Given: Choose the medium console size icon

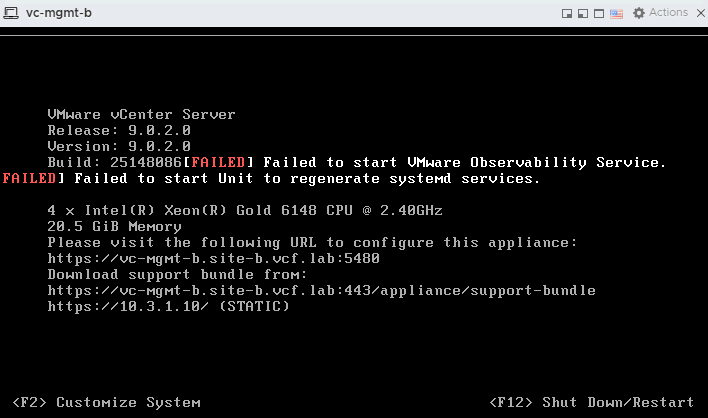Looking at the screenshot, I should tap(582, 14).
